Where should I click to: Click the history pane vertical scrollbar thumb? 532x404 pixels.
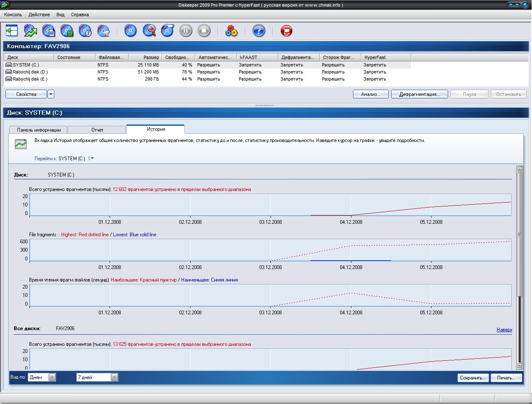pyautogui.click(x=519, y=235)
